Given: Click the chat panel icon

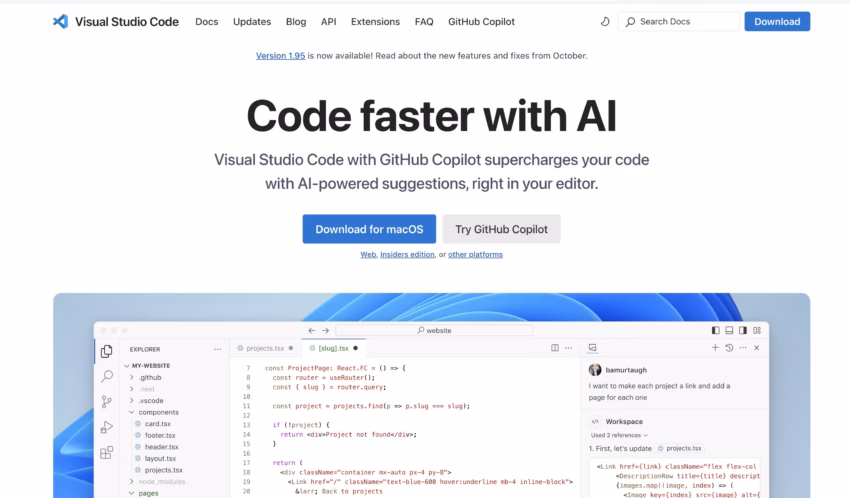Looking at the screenshot, I should 593,348.
